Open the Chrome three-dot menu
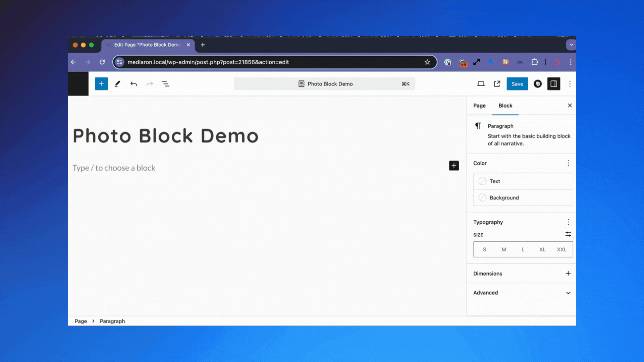 click(571, 62)
